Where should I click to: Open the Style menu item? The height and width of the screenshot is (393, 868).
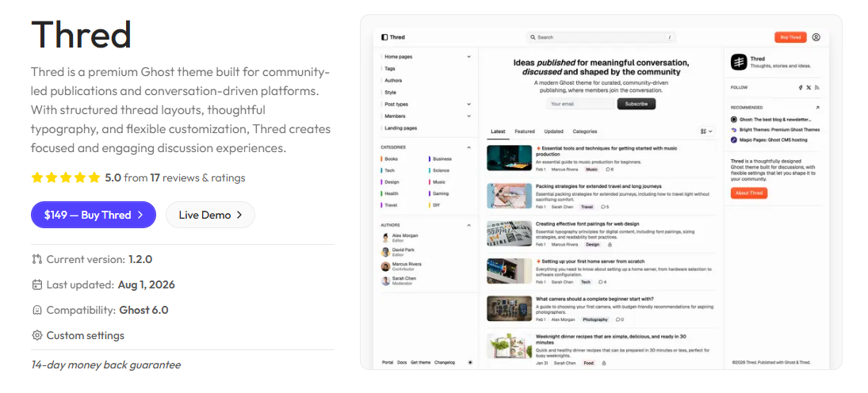pyautogui.click(x=390, y=93)
